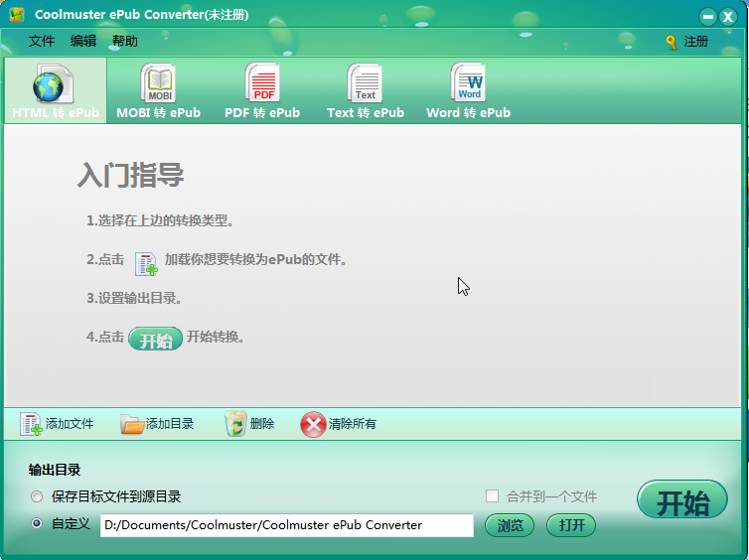
Task: Select Word 转 ePub conversion mode
Action: point(468,90)
